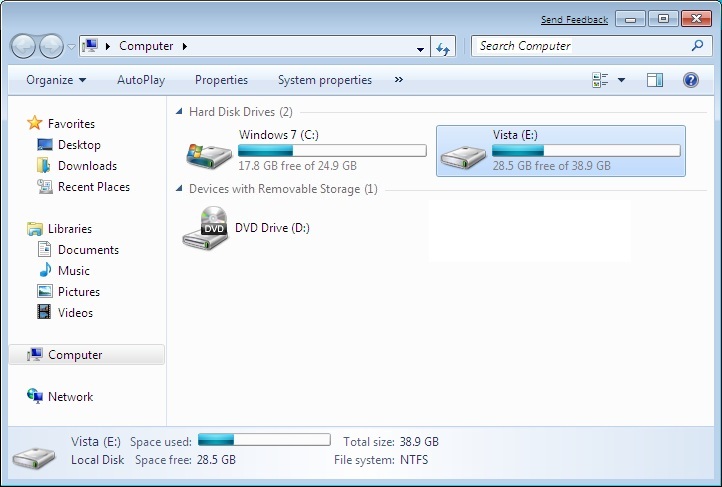Screen dimensions: 722x487
Task: Click Computer icon in navigation pane
Action: pyautogui.click(x=35, y=354)
